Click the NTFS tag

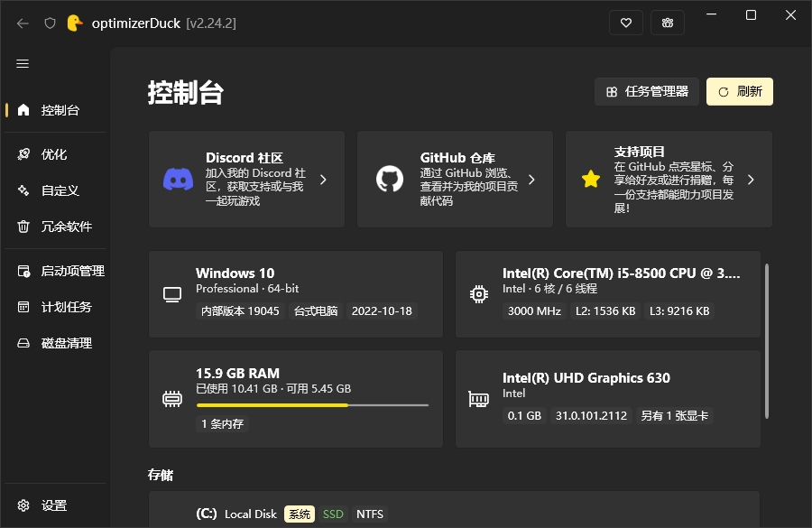370,514
